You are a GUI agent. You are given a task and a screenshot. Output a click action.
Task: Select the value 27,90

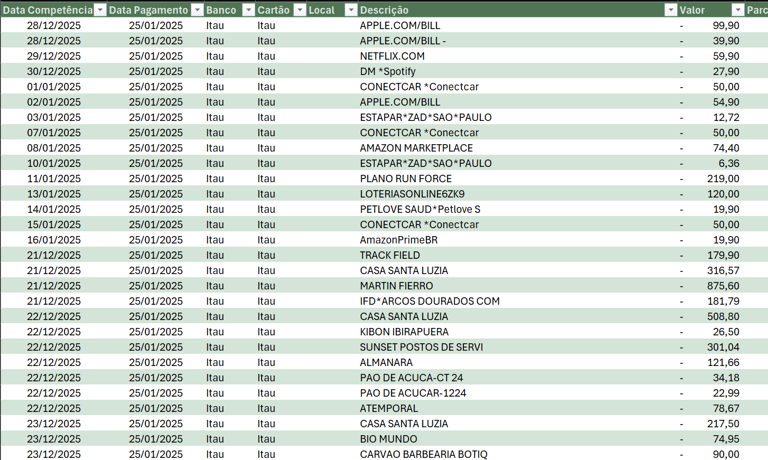click(726, 72)
